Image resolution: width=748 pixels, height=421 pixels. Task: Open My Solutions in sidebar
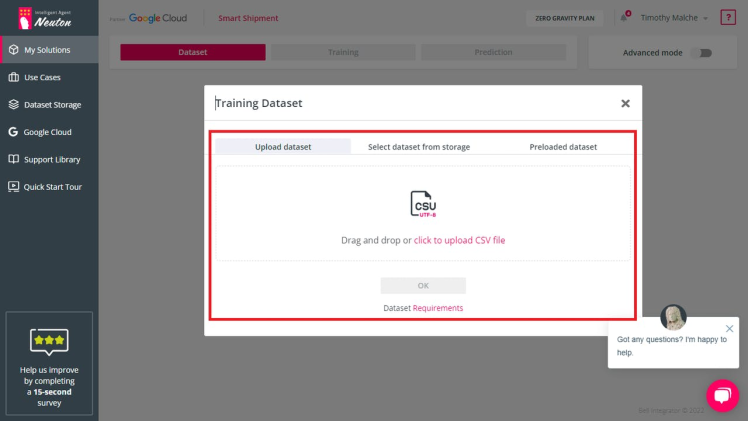click(49, 50)
